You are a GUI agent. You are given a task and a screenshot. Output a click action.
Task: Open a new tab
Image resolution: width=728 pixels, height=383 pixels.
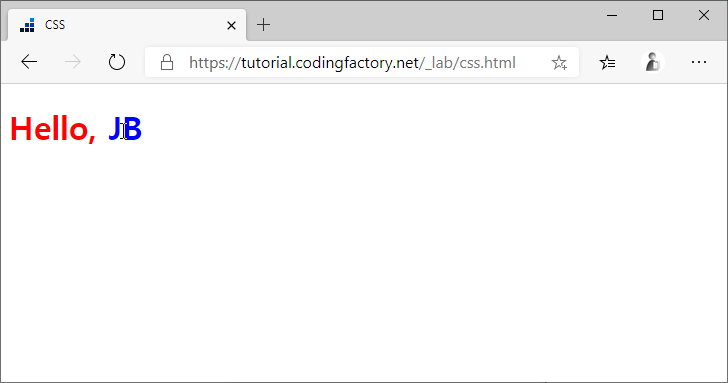pyautogui.click(x=263, y=25)
